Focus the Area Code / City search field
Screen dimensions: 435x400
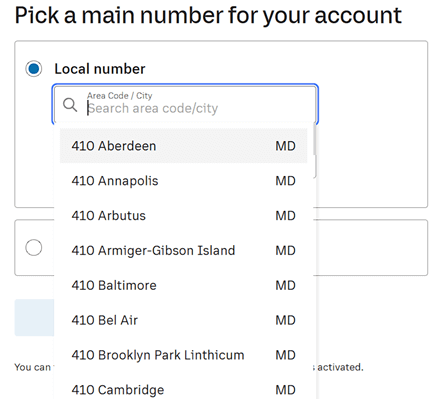coord(185,104)
